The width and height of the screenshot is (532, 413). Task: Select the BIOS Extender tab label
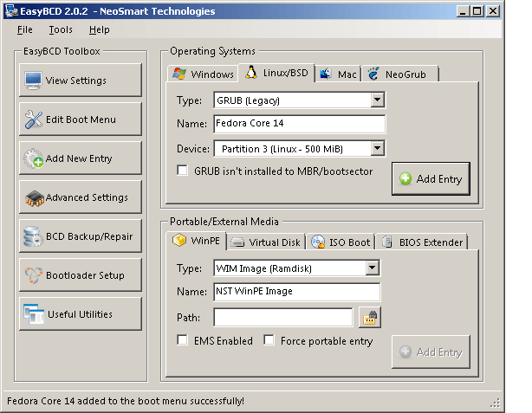point(431,242)
